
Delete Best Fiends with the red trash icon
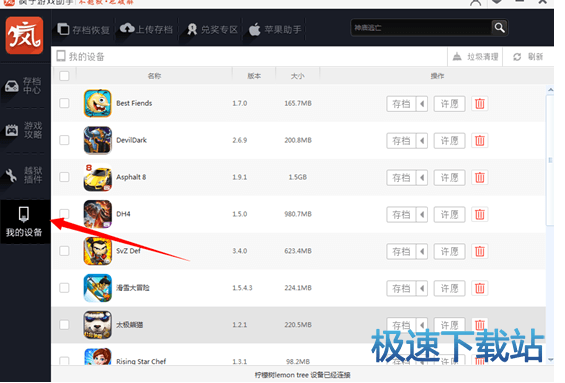tap(480, 104)
